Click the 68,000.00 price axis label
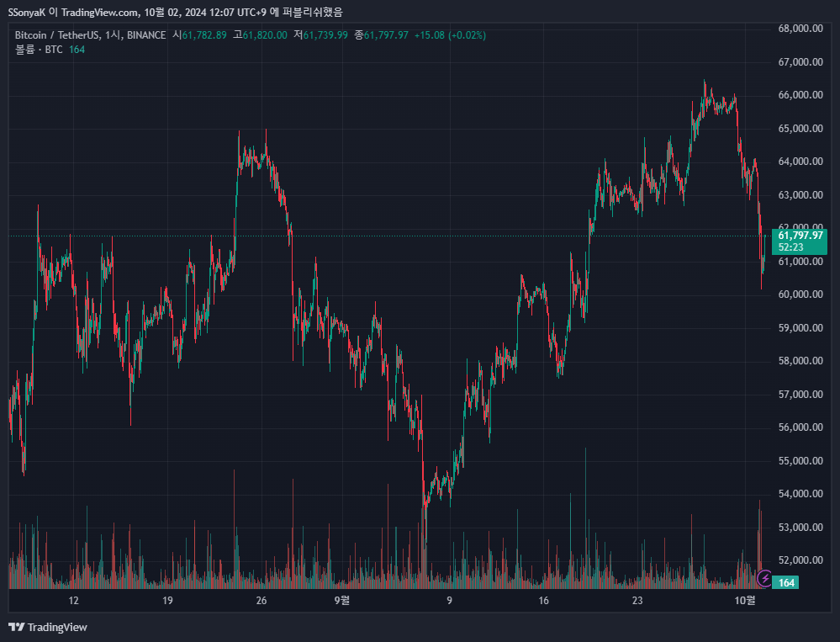 800,29
